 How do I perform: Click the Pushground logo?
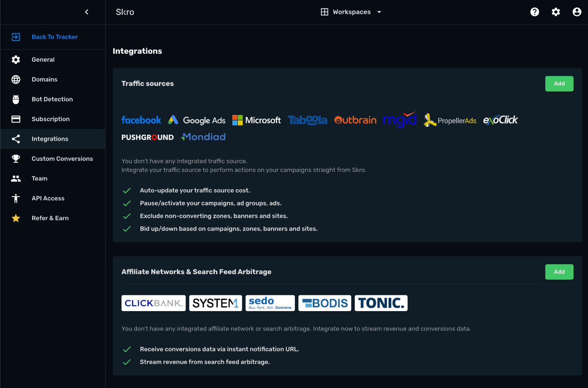click(x=147, y=137)
